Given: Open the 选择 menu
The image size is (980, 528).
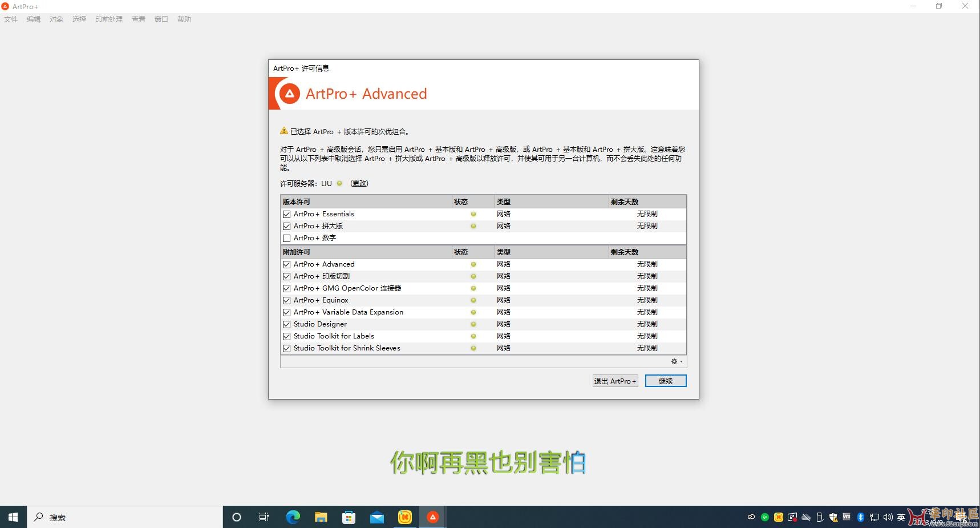Looking at the screenshot, I should point(79,19).
